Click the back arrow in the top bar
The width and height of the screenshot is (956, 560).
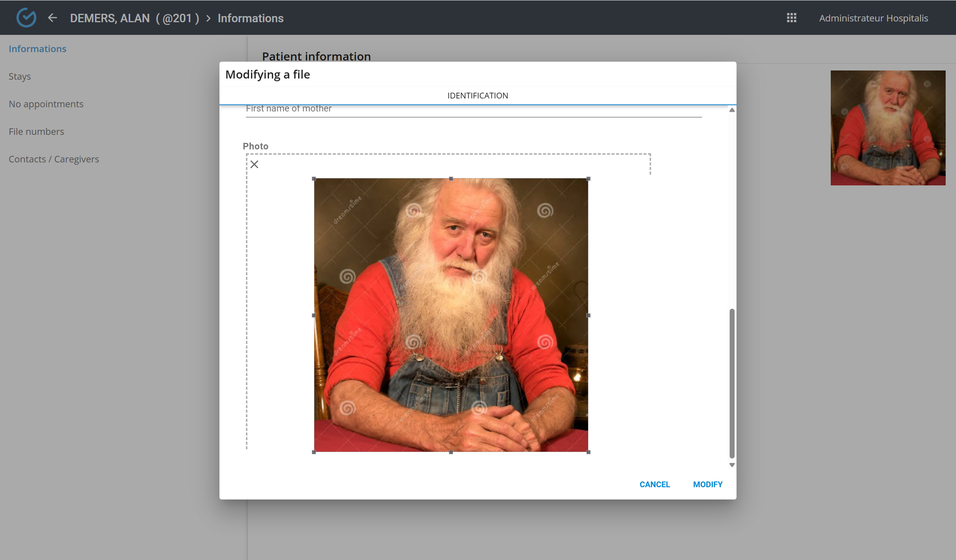(x=52, y=18)
